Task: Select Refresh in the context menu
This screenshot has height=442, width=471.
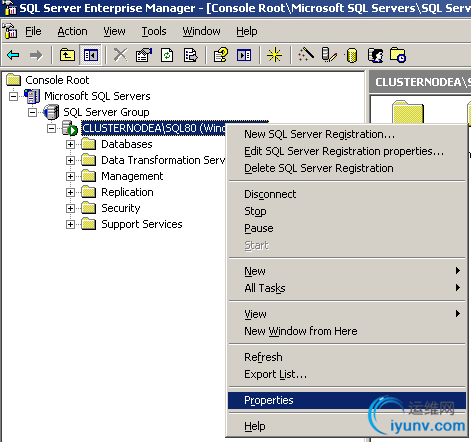Action: pos(347,357)
